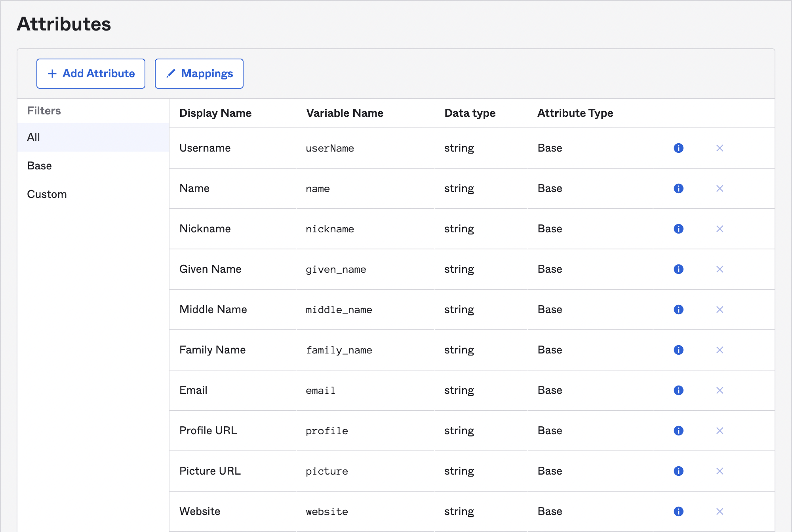
Task: View info for the Picture URL attribute
Action: pos(678,471)
